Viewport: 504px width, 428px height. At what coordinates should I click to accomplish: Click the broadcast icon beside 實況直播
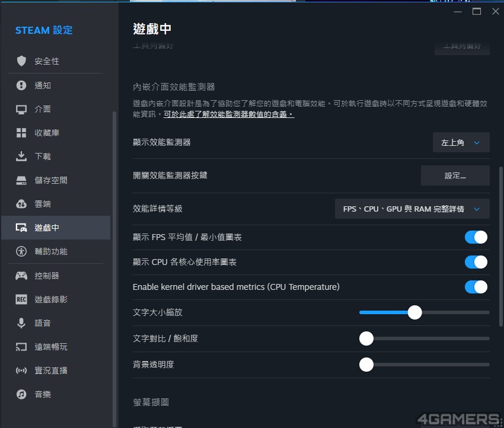[x=21, y=370]
